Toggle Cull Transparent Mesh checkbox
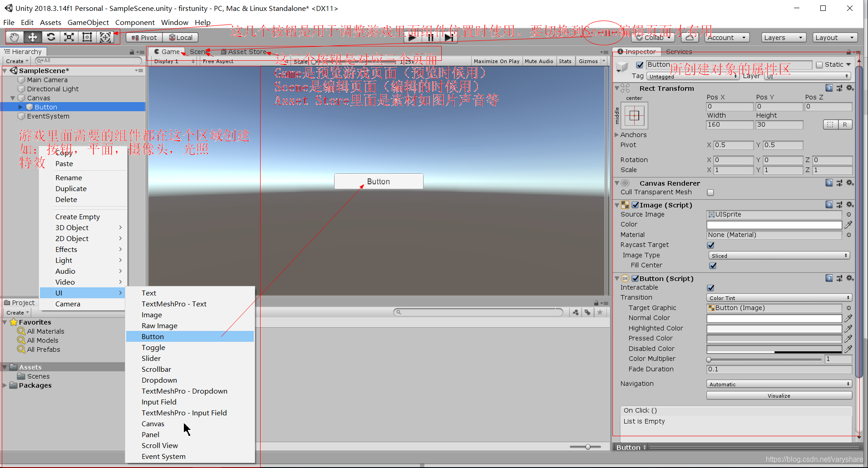This screenshot has height=468, width=868. tap(710, 192)
